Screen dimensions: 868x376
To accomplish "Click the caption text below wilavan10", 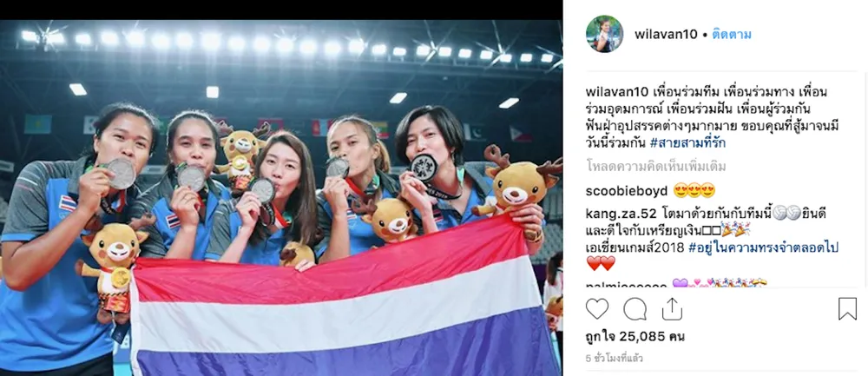I will pyautogui.click(x=713, y=117).
